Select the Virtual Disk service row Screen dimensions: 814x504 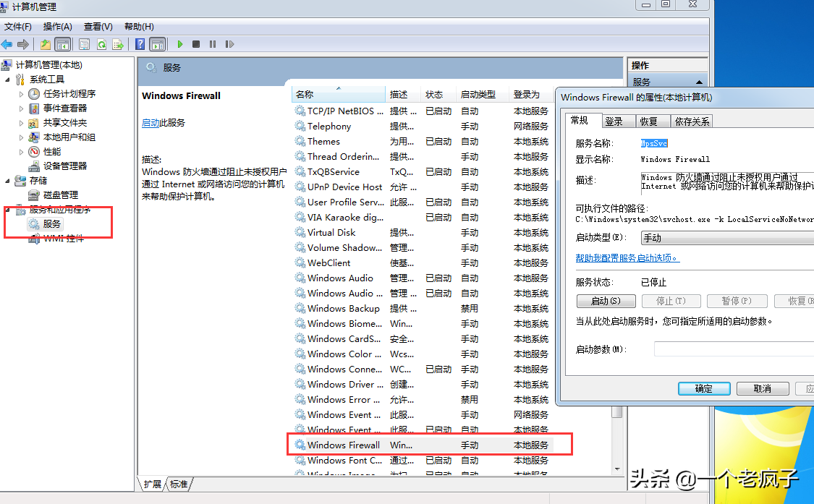[x=423, y=233]
